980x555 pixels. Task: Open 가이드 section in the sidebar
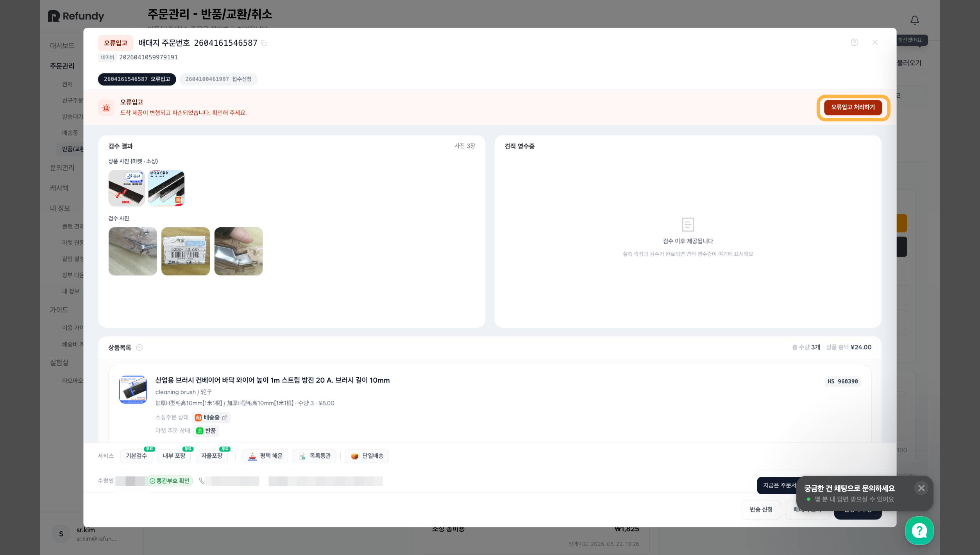(59, 310)
